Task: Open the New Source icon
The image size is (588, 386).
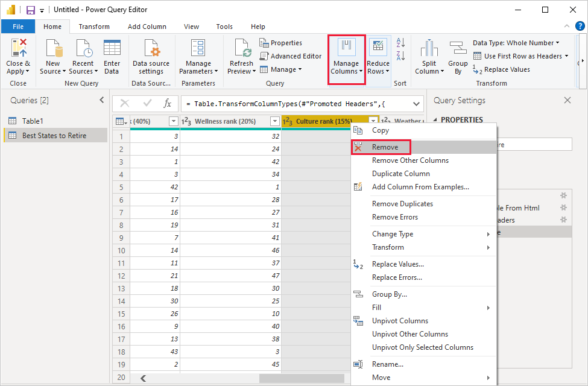Action: (54, 48)
